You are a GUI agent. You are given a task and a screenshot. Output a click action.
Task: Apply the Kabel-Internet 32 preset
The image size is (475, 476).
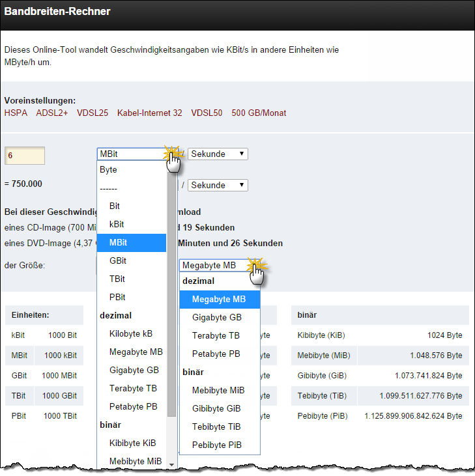click(149, 113)
